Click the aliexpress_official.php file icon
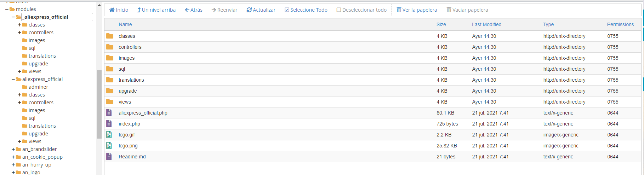The height and width of the screenshot is (175, 644). [x=109, y=113]
